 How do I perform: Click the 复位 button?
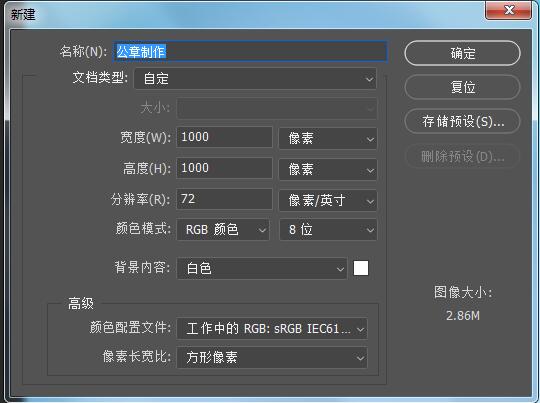point(462,87)
